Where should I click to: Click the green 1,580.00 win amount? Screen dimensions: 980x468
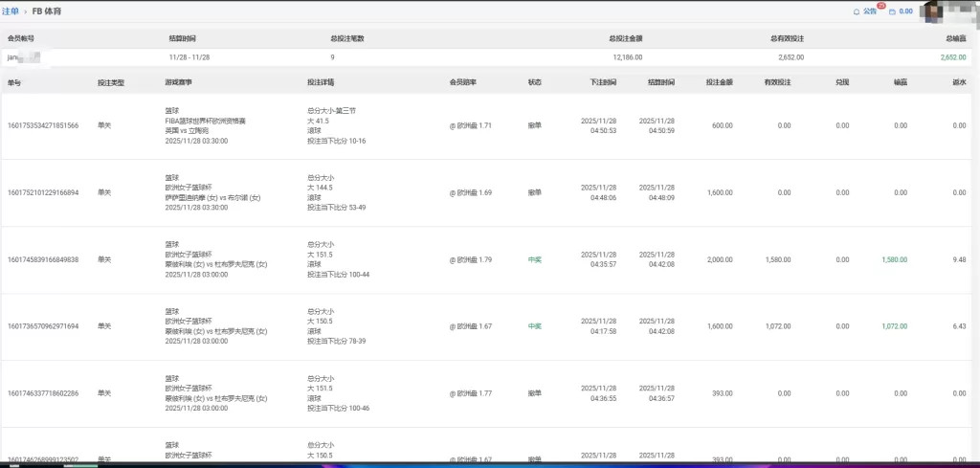(894, 259)
